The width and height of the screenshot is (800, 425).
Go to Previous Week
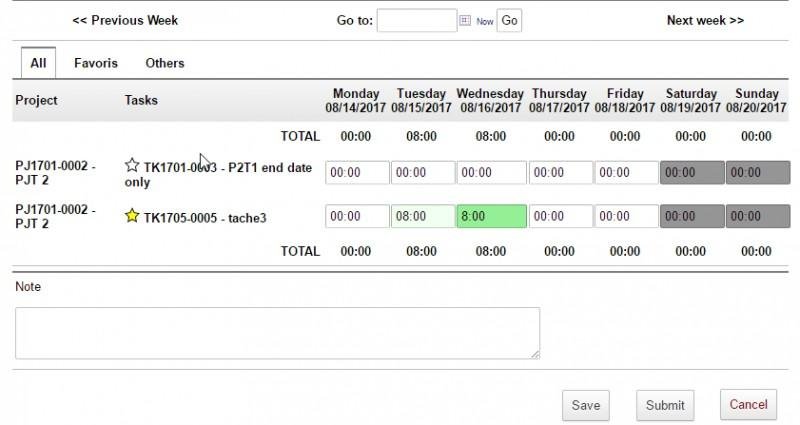tap(125, 20)
